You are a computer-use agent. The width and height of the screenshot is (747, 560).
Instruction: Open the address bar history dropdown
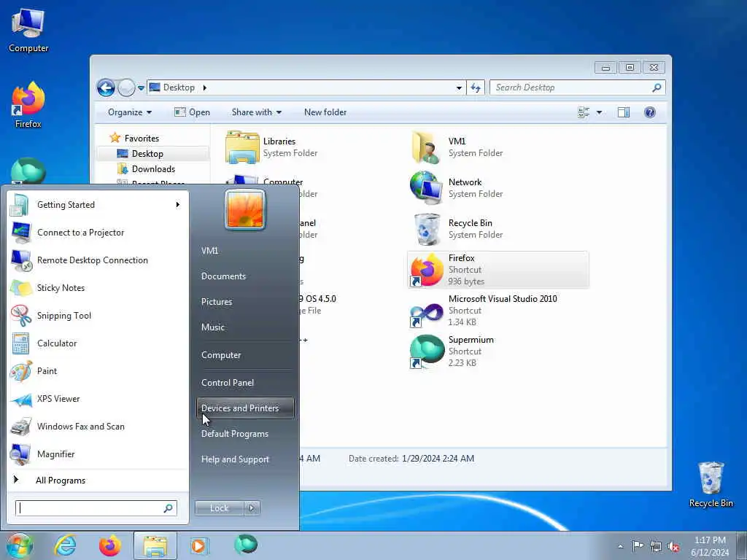[459, 87]
